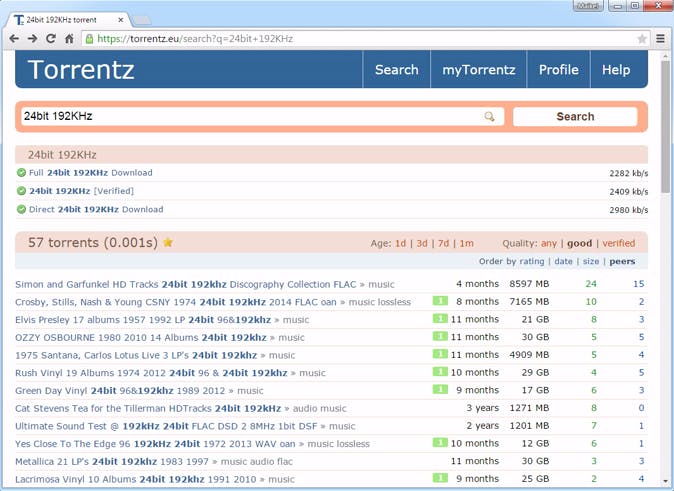This screenshot has width=674, height=491.
Task: Click the scrollbar down arrow
Action: pyautogui.click(x=666, y=481)
